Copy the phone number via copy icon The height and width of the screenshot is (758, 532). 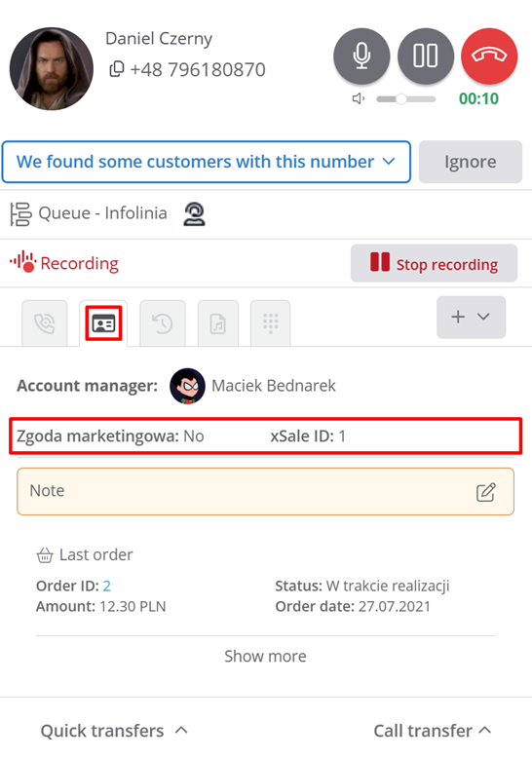(x=117, y=69)
